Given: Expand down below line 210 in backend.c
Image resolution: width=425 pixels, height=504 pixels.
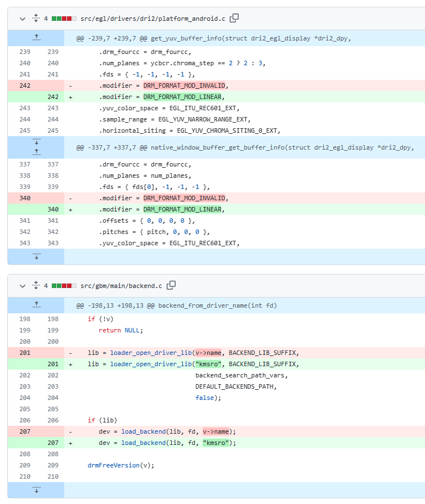Looking at the screenshot, I should point(37,490).
